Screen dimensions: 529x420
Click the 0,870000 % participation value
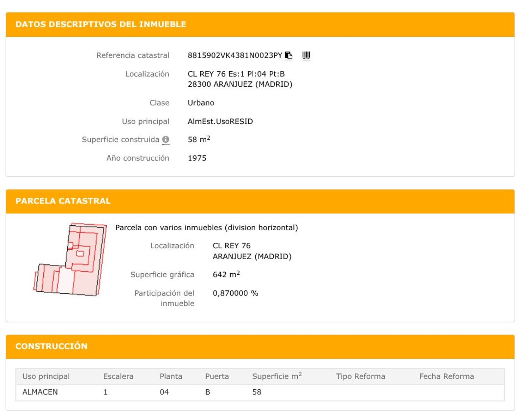[235, 293]
